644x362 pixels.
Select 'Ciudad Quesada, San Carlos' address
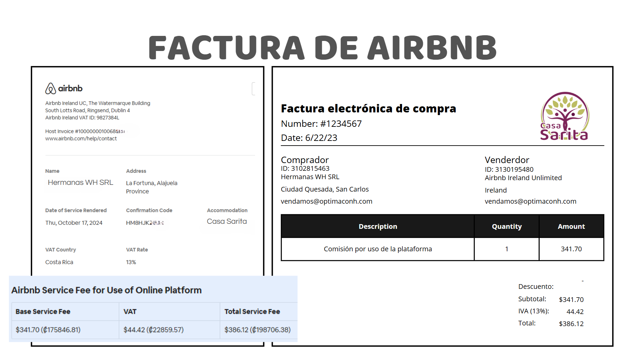pyautogui.click(x=325, y=189)
